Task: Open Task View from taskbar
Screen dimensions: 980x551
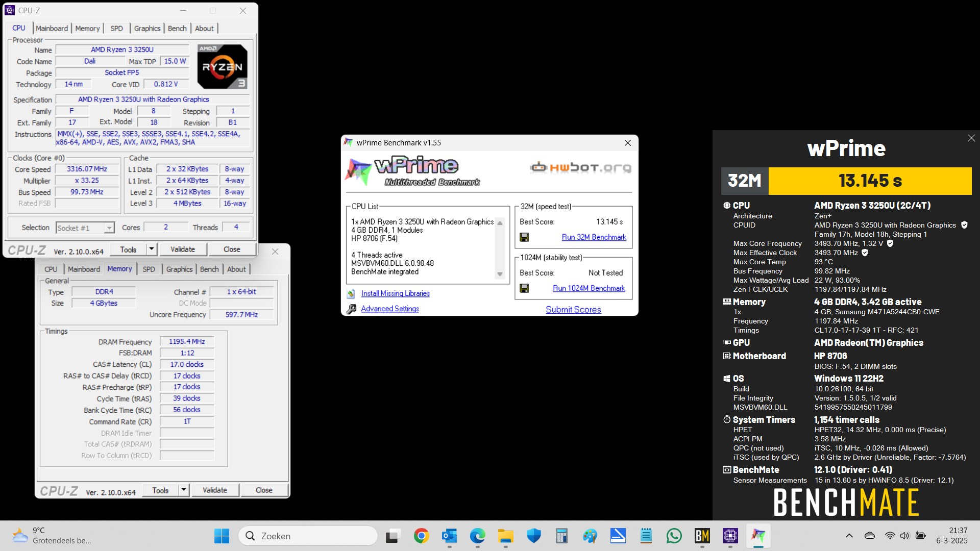Action: (x=392, y=536)
